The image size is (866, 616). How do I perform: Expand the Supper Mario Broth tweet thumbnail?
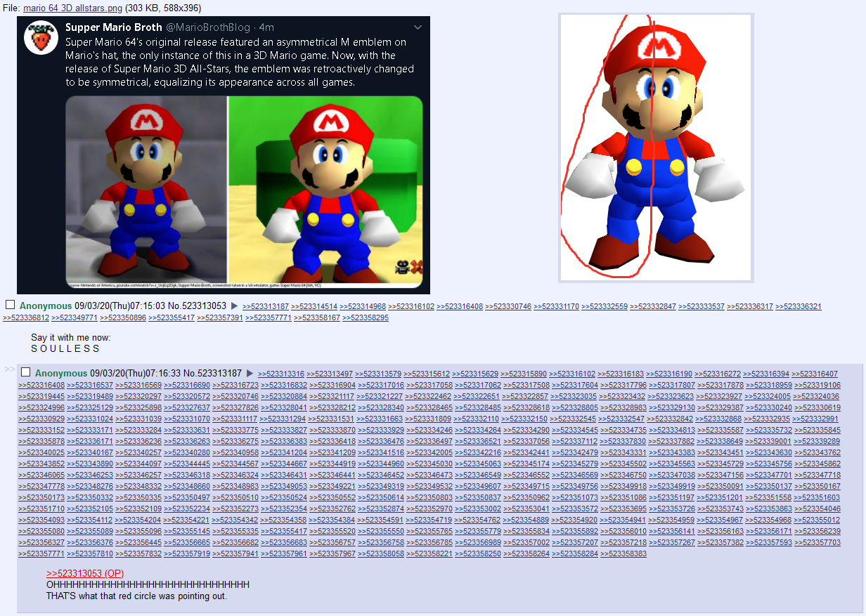point(224,155)
